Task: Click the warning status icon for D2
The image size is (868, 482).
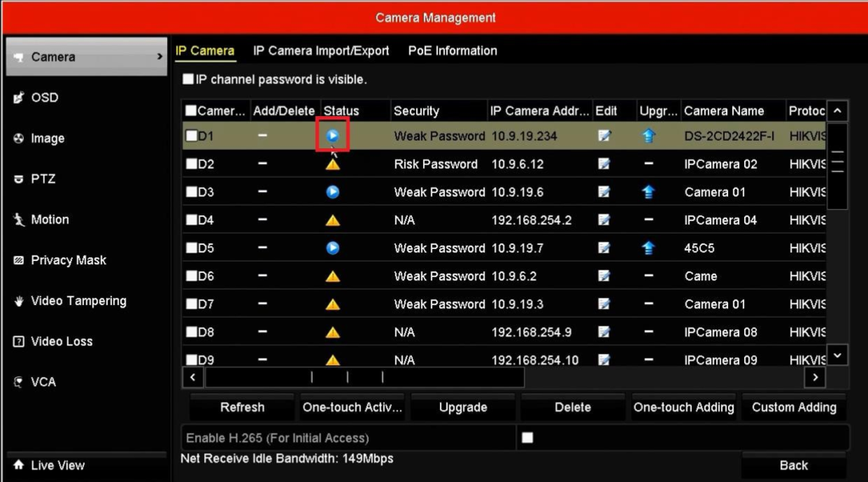Action: (332, 164)
